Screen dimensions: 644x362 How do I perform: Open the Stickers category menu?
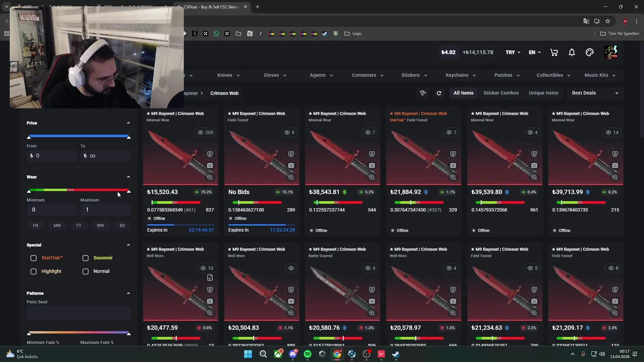(414, 75)
